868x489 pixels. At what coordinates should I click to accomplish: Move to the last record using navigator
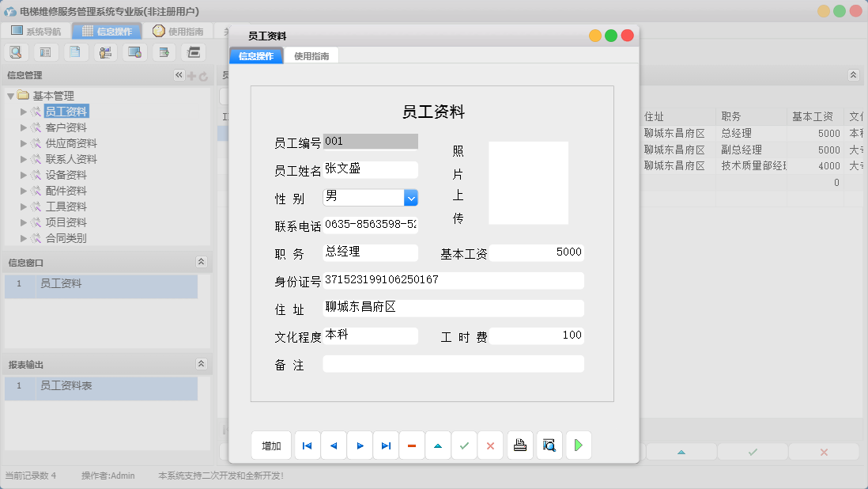tap(386, 445)
